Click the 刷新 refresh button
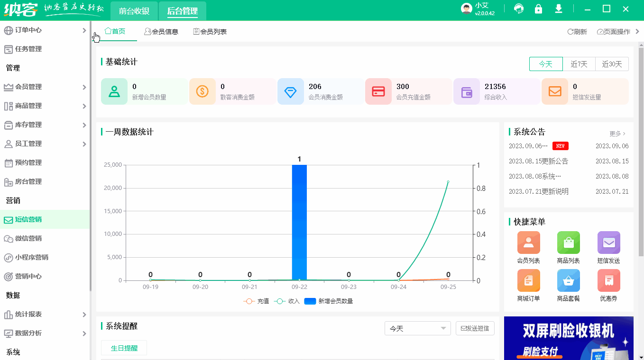This screenshot has height=360, width=644. [577, 30]
